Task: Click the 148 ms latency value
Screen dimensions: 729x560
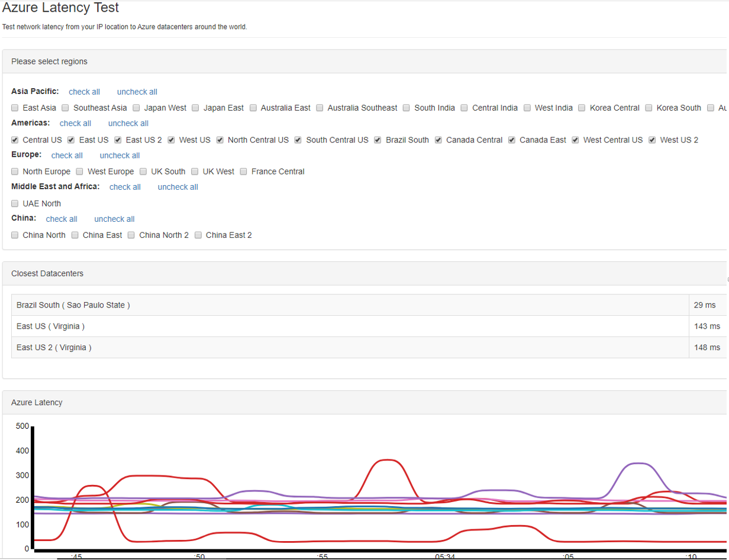Action: (707, 348)
